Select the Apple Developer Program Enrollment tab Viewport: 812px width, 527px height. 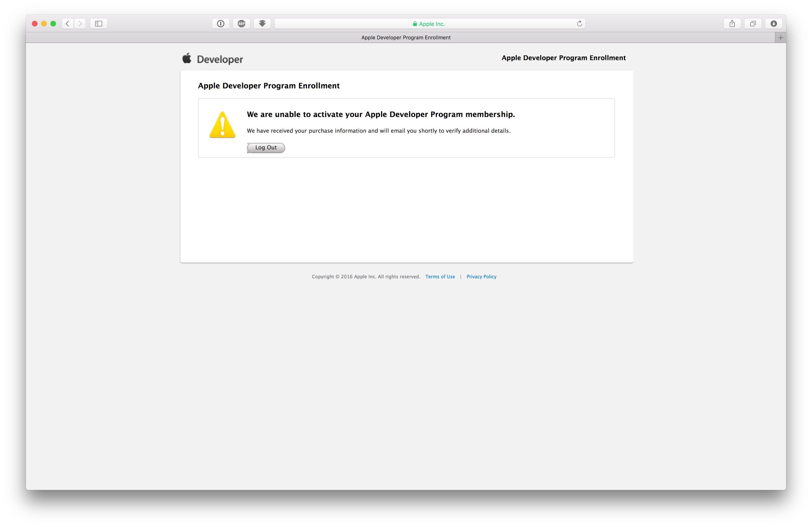(406, 37)
